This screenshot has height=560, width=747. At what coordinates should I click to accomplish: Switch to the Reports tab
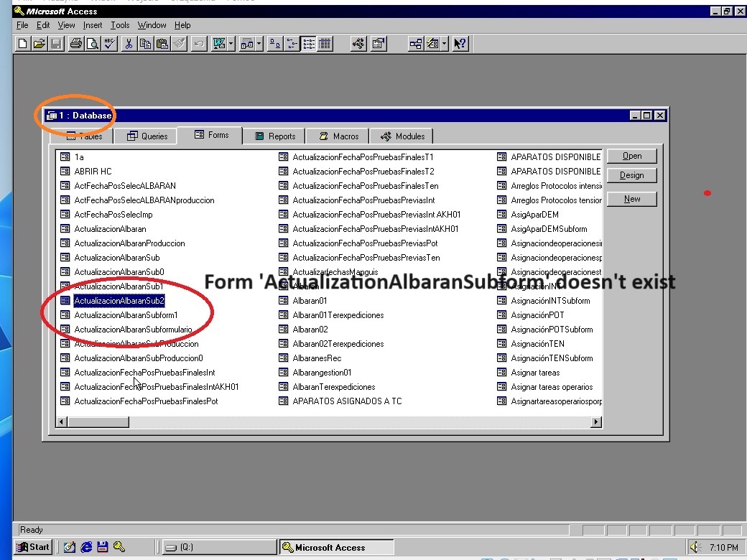pos(274,136)
